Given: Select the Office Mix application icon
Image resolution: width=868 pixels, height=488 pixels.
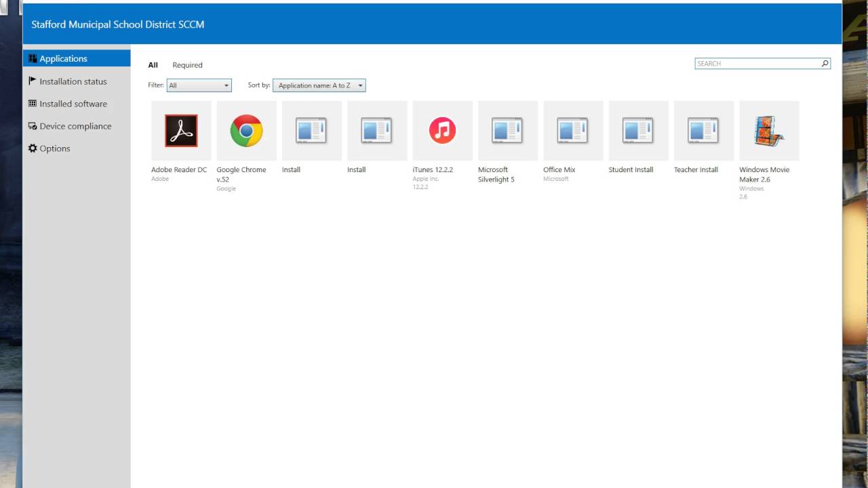Looking at the screenshot, I should pos(573,131).
